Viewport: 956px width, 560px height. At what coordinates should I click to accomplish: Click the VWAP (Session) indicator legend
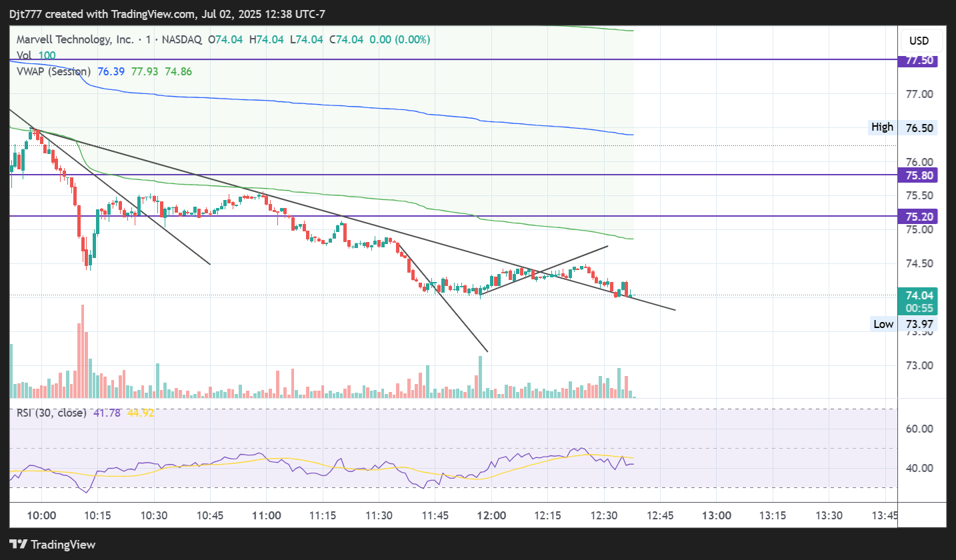tap(54, 71)
